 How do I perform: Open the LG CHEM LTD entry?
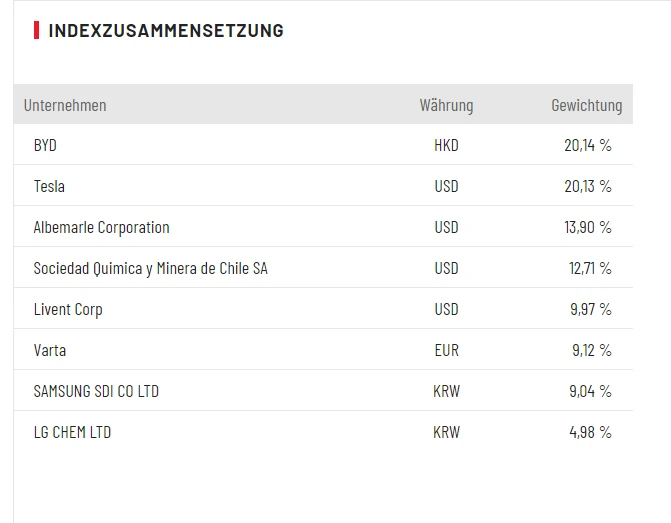(72, 432)
